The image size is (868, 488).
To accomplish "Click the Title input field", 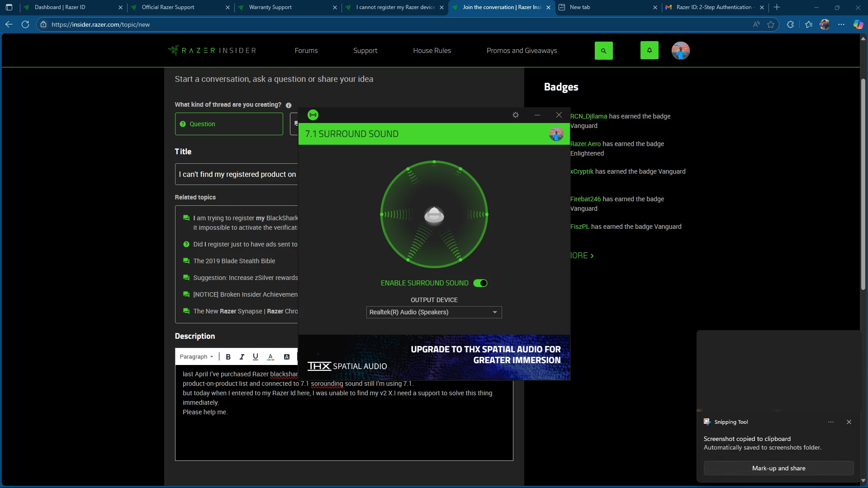I will (237, 174).
